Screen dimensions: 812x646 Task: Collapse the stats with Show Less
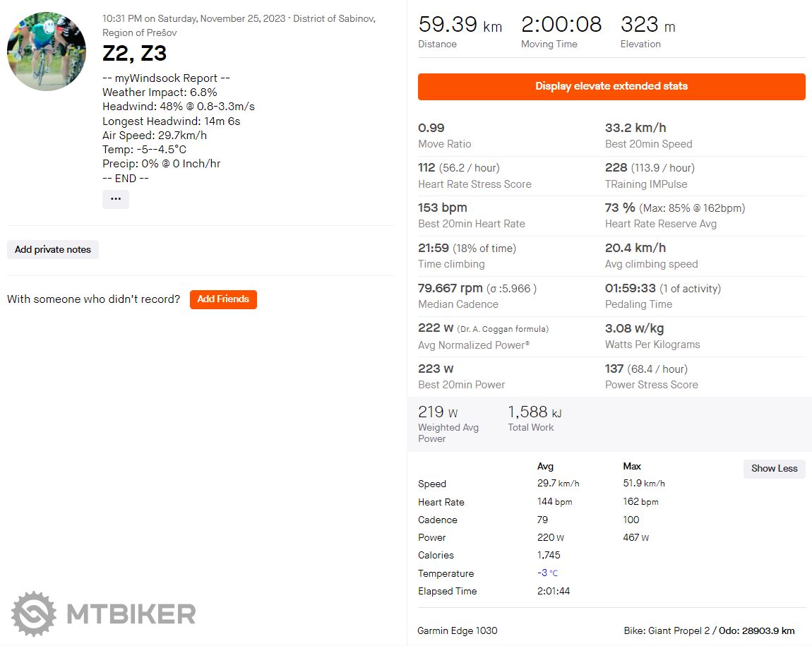point(774,468)
